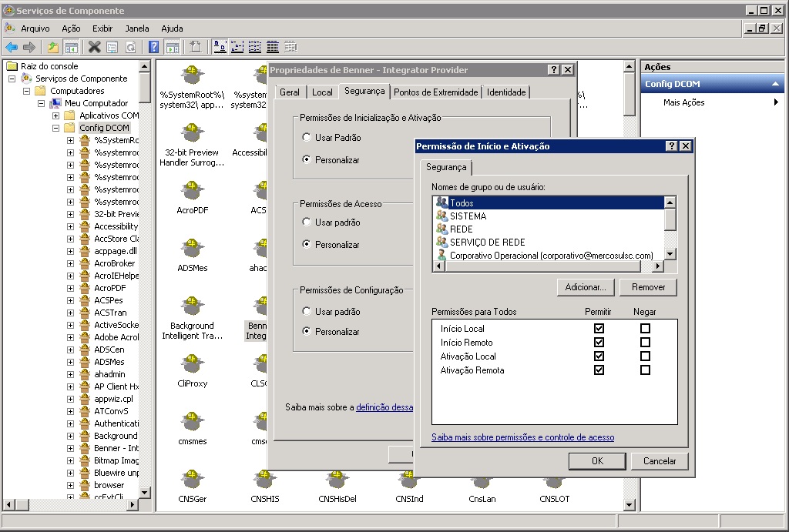Check Negar for Ativação Local
Image resolution: width=789 pixels, height=532 pixels.
(x=645, y=356)
